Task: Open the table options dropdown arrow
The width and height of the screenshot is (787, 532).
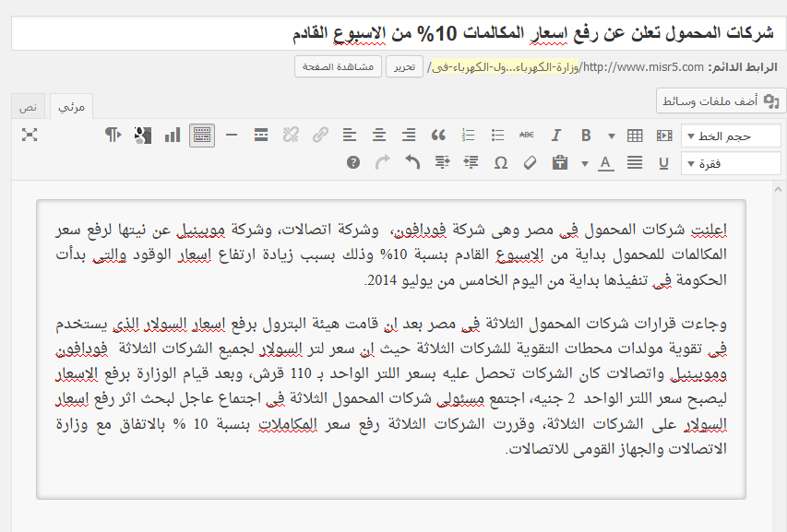Action: click(612, 136)
